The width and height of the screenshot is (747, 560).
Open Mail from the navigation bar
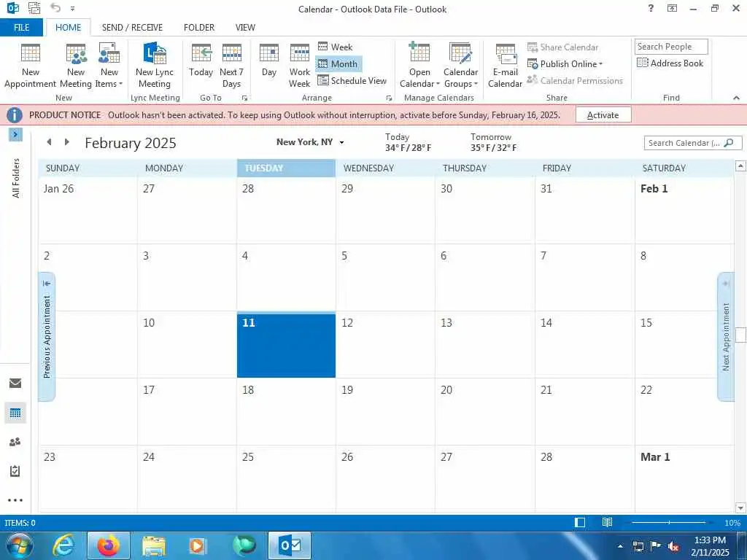[15, 383]
